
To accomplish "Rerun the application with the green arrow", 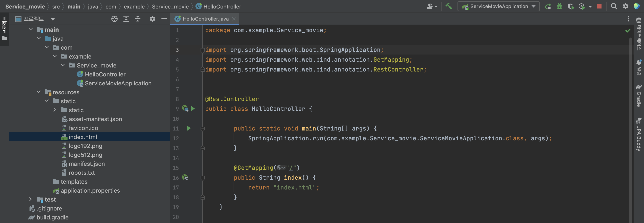I will click(x=548, y=6).
